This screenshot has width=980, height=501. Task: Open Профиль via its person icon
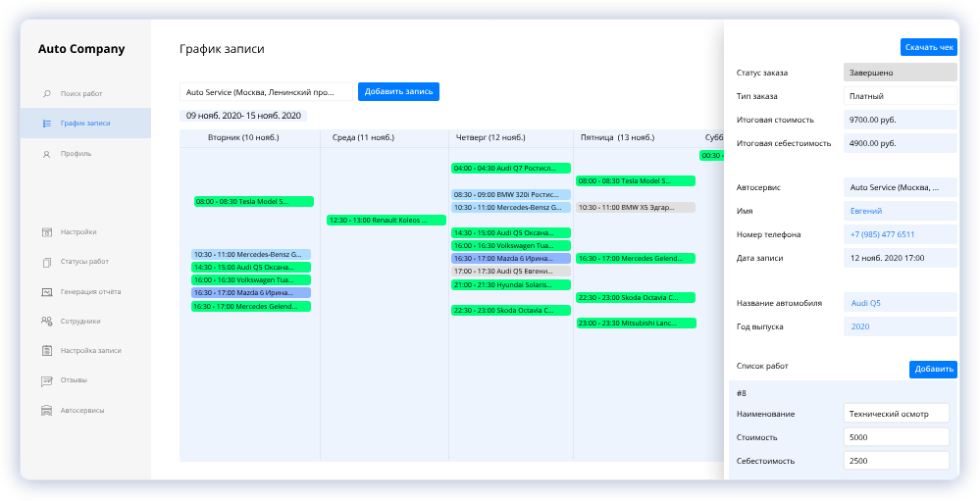47,154
